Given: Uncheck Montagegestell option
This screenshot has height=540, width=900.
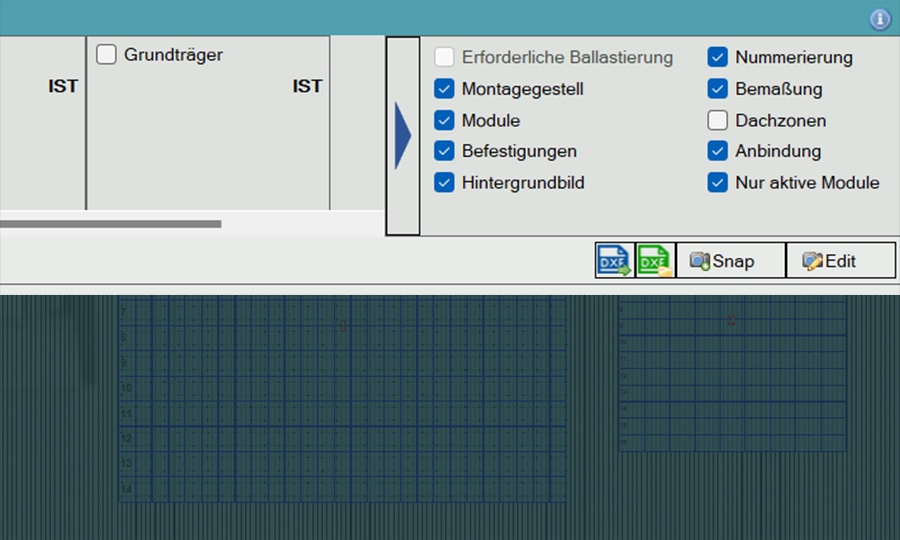Looking at the screenshot, I should tap(444, 89).
